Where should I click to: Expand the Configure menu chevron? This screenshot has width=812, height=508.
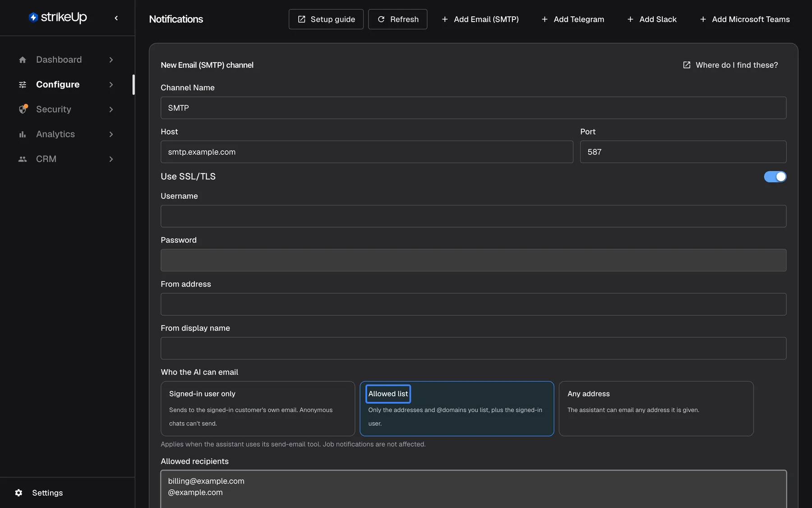111,84
